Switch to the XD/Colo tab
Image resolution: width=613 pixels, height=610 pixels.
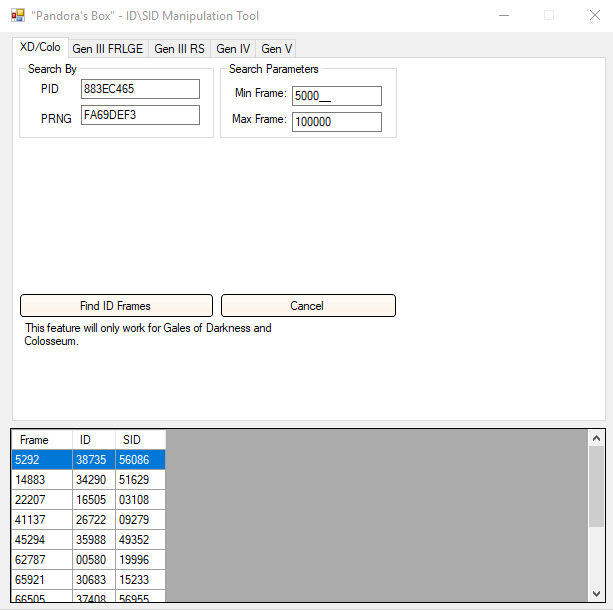(x=40, y=47)
